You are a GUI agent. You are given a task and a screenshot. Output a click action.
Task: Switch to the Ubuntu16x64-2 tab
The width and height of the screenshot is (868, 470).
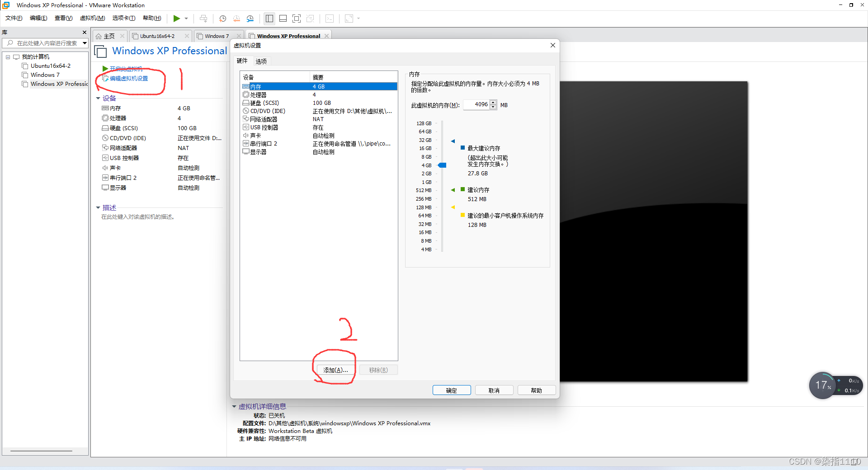[157, 36]
